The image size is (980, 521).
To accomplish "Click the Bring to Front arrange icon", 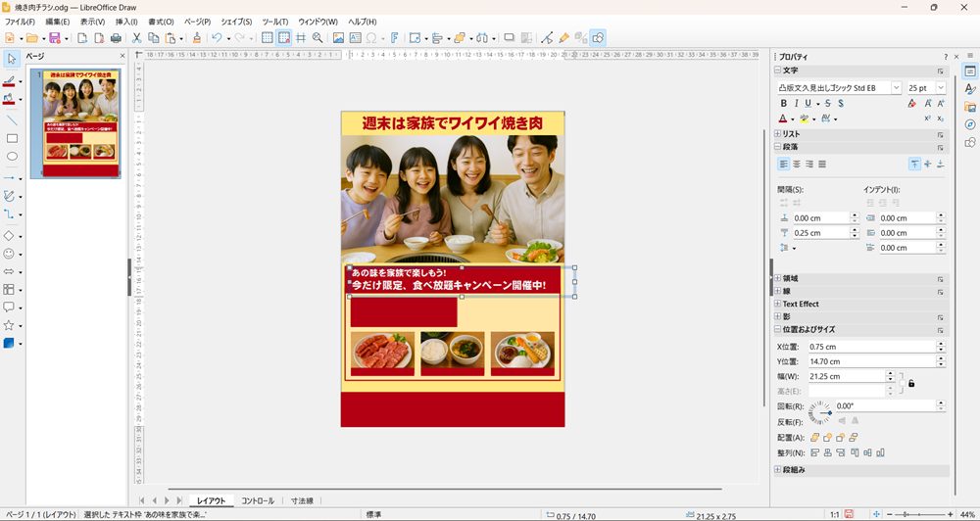I will pyautogui.click(x=815, y=438).
